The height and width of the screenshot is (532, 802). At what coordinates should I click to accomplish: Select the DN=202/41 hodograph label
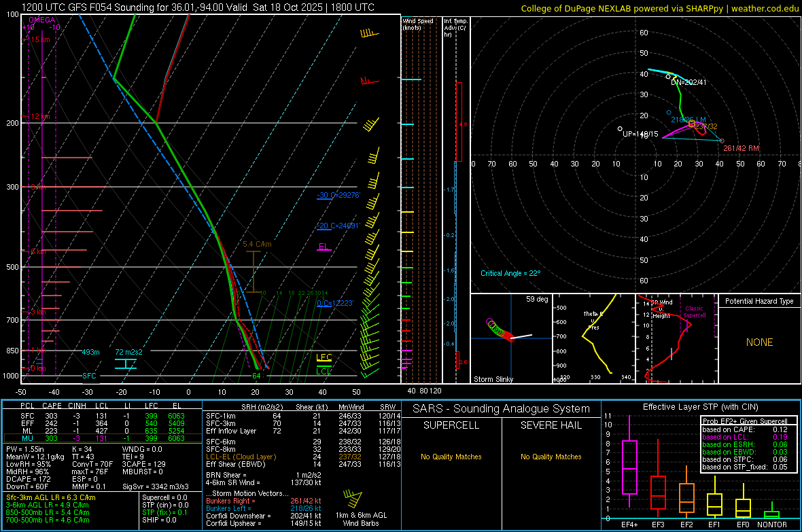tap(688, 82)
